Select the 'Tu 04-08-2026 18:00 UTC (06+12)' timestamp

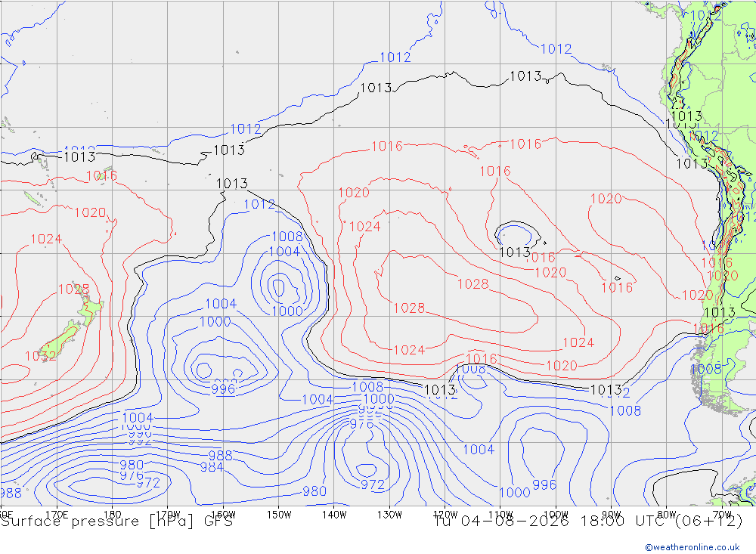point(588,522)
